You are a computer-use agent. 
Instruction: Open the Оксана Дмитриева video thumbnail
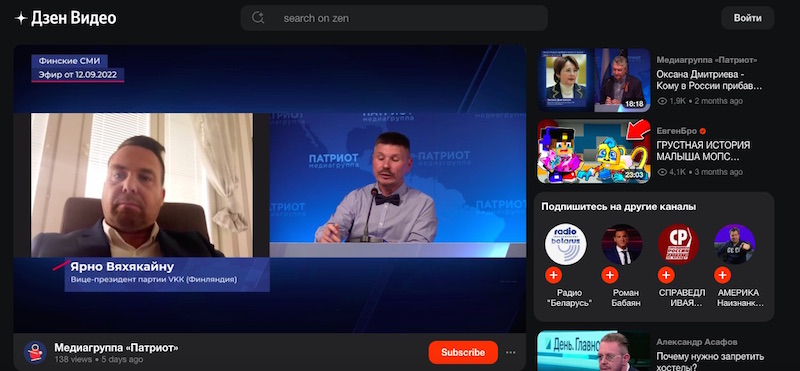pyautogui.click(x=594, y=80)
